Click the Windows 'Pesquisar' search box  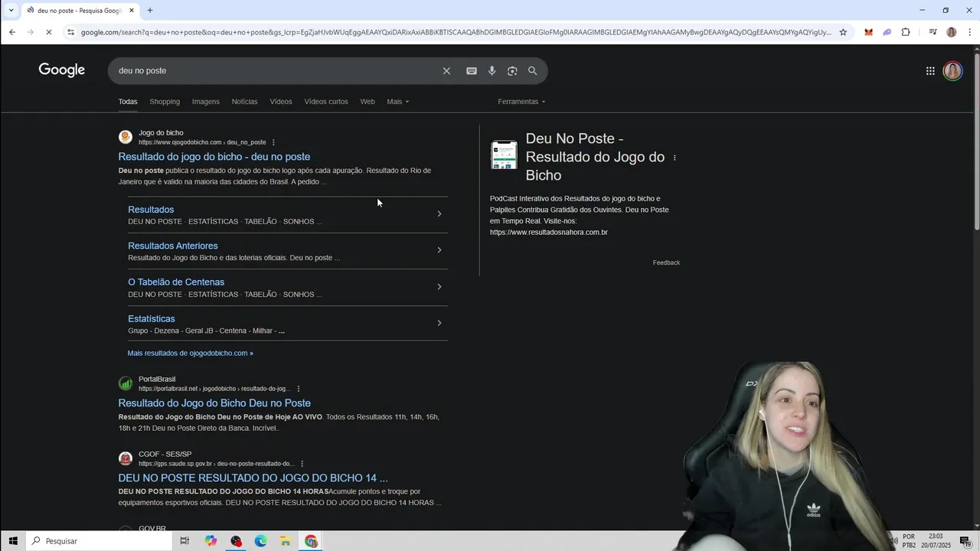pos(100,541)
